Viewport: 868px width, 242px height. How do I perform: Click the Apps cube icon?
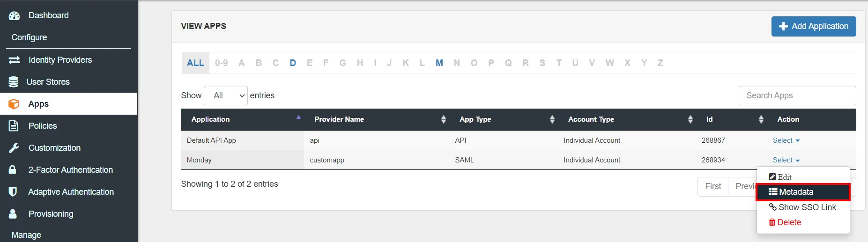pos(14,104)
